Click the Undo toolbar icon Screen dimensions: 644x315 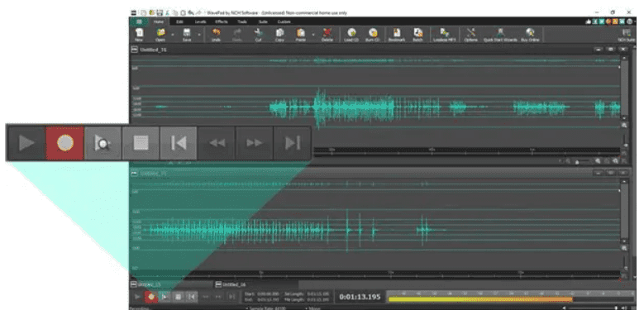click(216, 35)
